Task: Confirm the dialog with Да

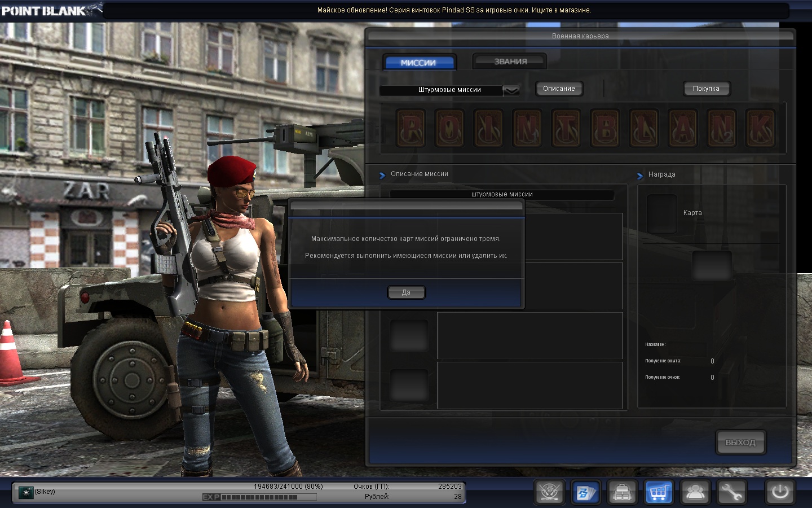Action: tap(406, 292)
